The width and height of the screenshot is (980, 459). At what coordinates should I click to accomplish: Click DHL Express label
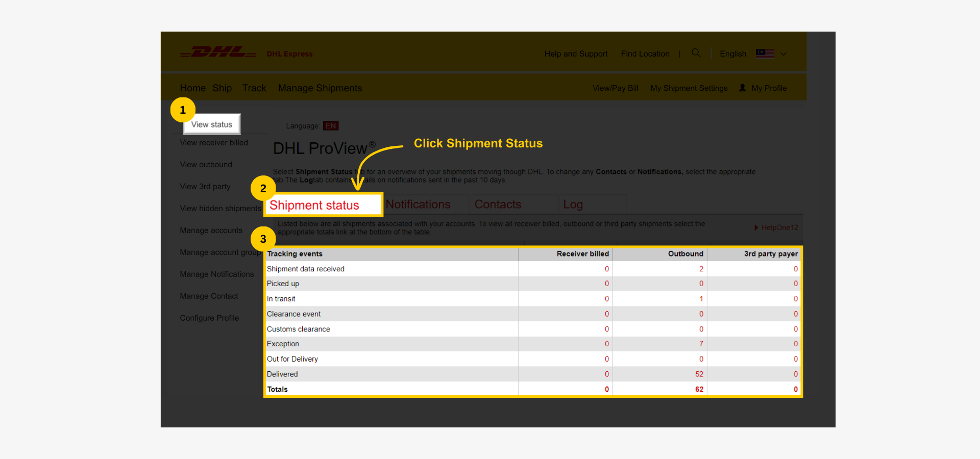pyautogui.click(x=289, y=54)
